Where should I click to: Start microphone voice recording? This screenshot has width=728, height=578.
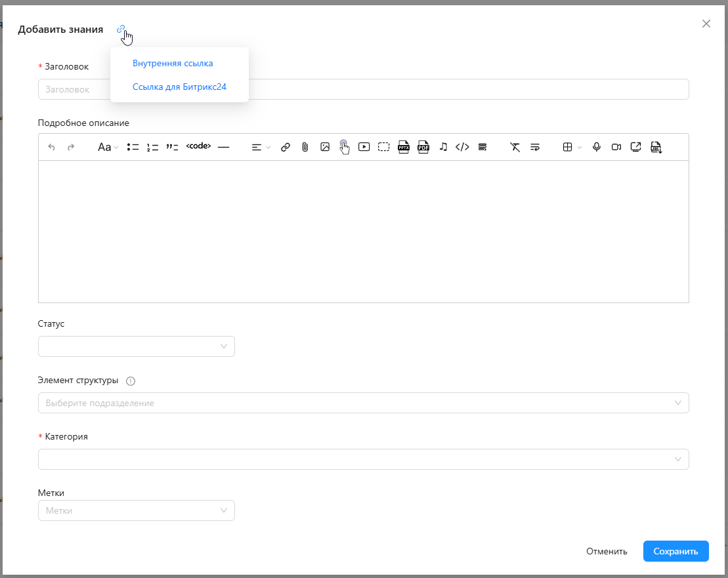596,148
